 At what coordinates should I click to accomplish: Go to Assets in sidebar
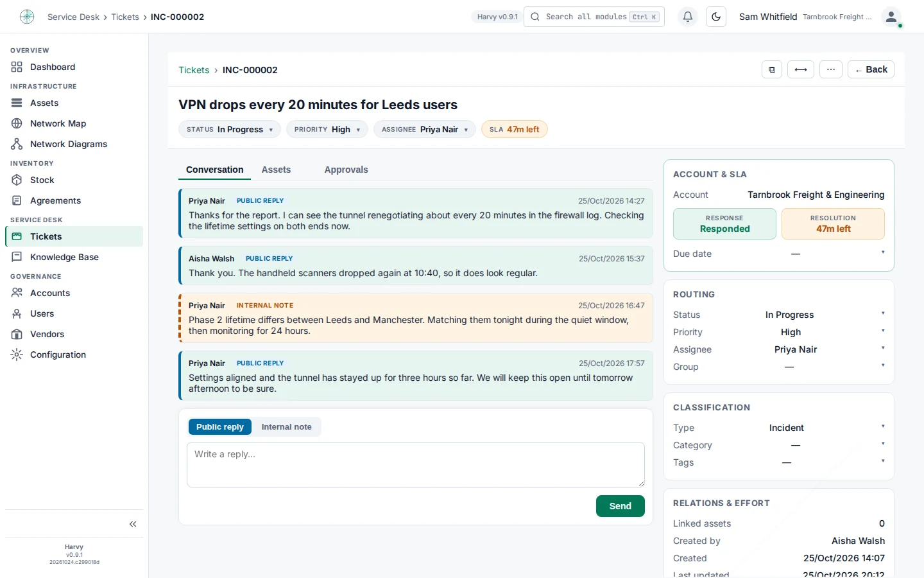pos(74,103)
